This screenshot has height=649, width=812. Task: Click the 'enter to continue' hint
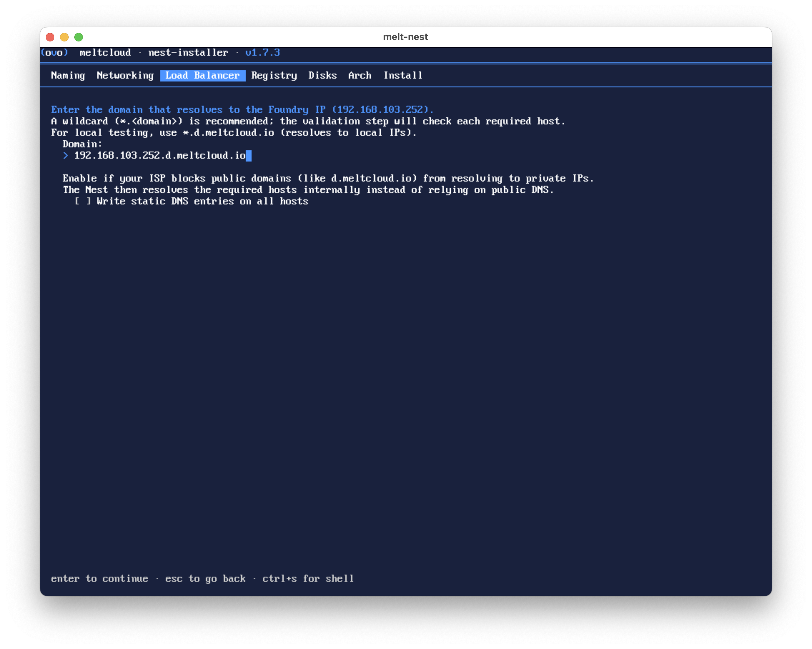coord(99,579)
